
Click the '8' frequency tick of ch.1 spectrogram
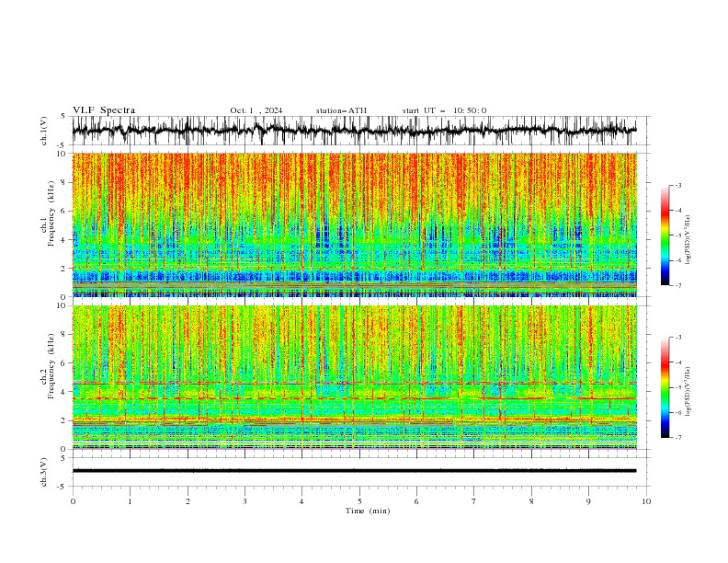(65, 182)
